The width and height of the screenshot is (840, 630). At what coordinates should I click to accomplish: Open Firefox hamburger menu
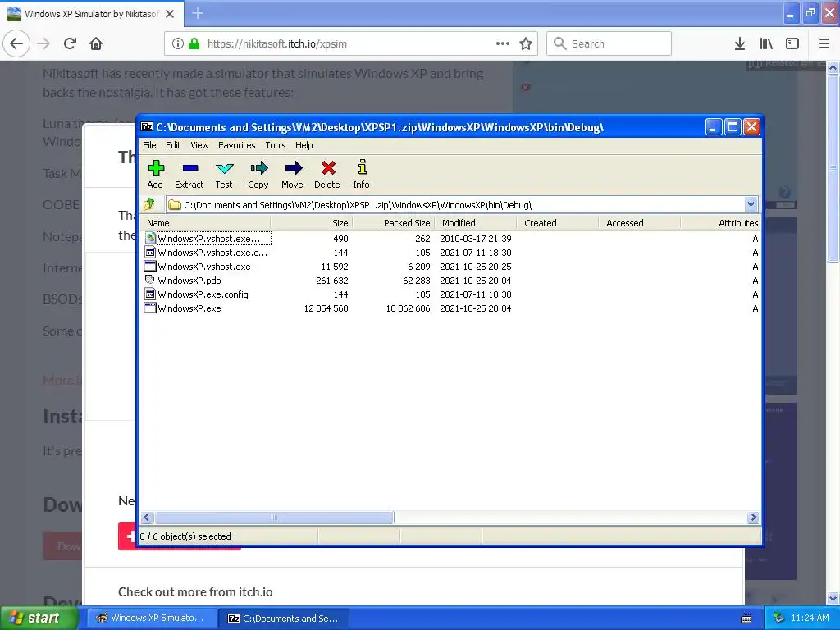click(824, 43)
